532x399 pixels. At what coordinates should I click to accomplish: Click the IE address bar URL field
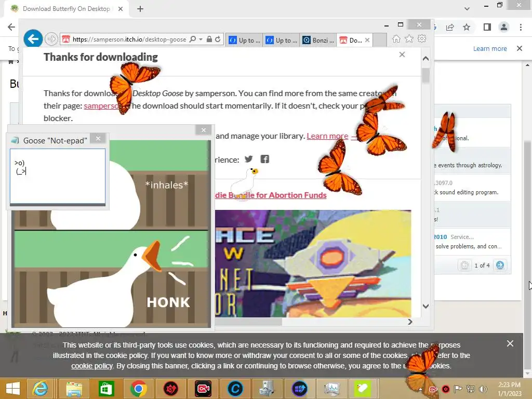pos(129,39)
